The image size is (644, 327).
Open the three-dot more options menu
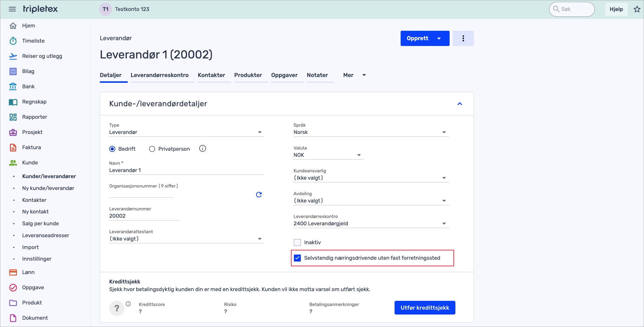(x=463, y=38)
